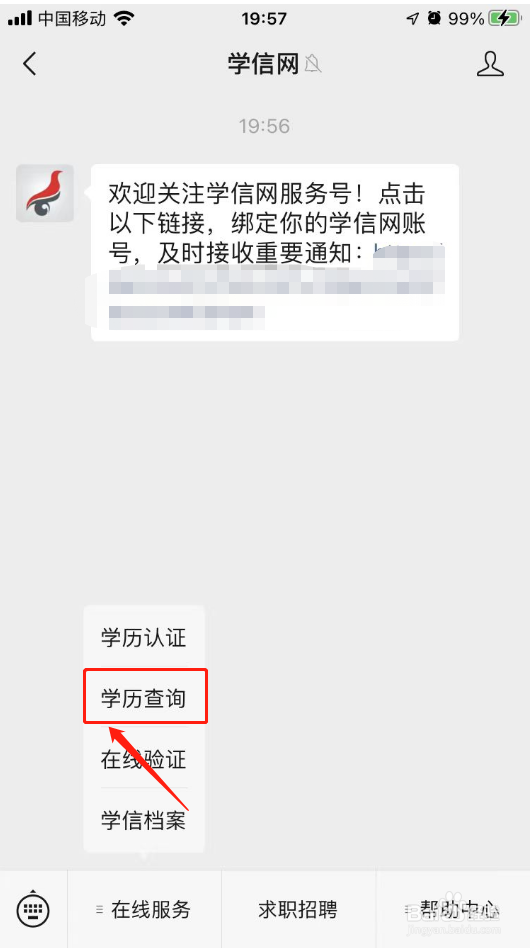Tap the 学信网 avatar logo
The image size is (531, 948).
(x=45, y=193)
